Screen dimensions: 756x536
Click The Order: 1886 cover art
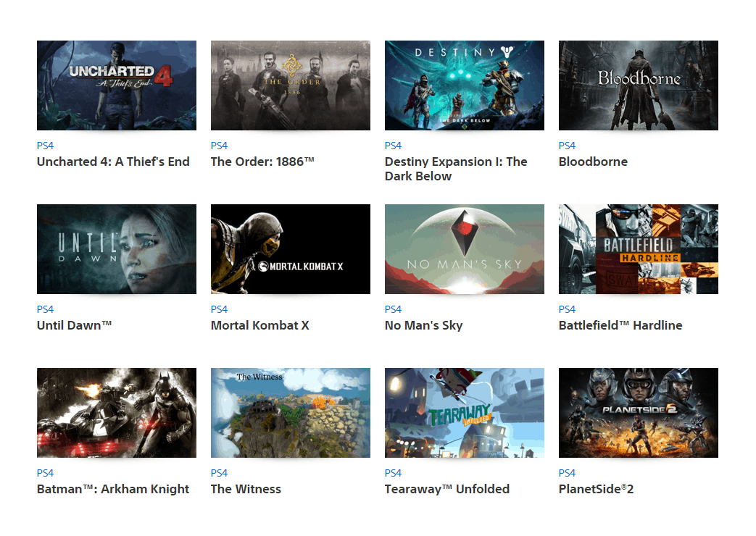click(x=290, y=85)
